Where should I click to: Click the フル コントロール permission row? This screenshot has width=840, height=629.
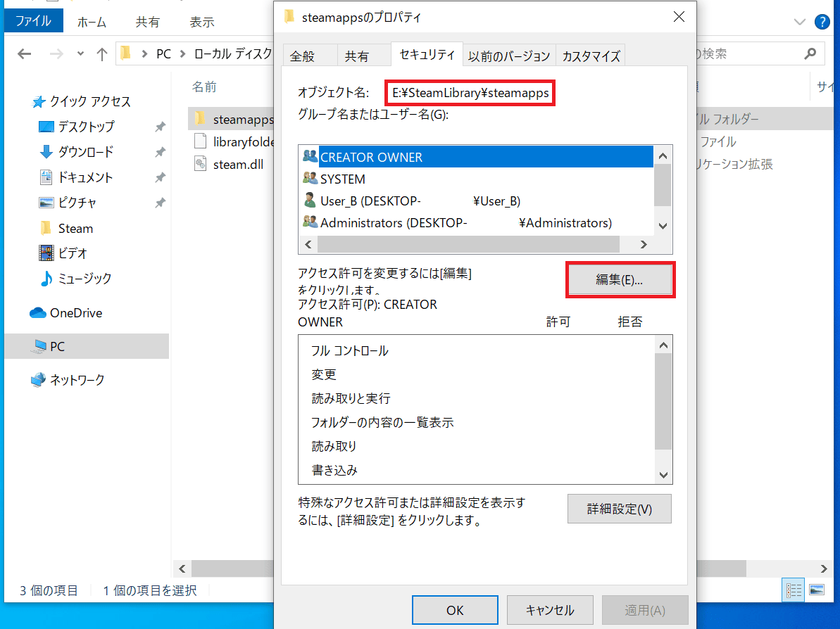pos(476,350)
